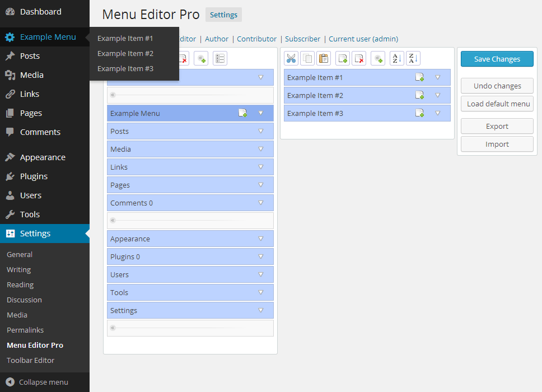Expand the Example Menu item dropdown arrow

click(x=260, y=113)
